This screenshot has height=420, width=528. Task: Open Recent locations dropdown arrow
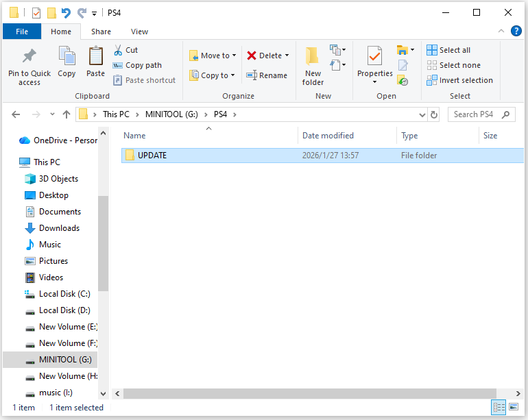click(52, 114)
